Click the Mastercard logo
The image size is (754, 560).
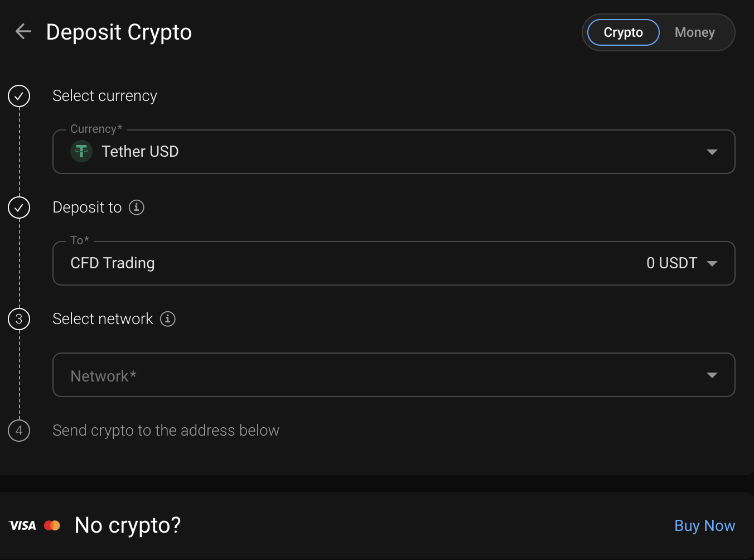pyautogui.click(x=52, y=525)
